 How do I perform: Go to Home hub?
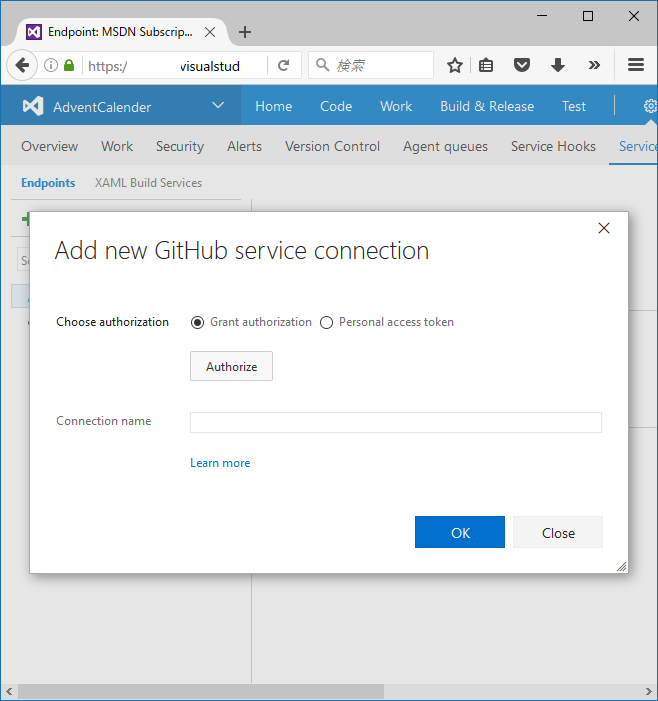point(274,106)
